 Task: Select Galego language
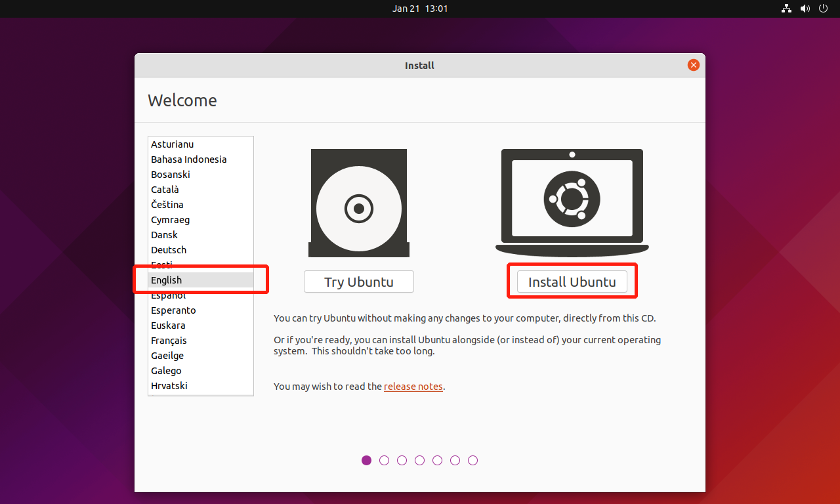tap(201, 371)
